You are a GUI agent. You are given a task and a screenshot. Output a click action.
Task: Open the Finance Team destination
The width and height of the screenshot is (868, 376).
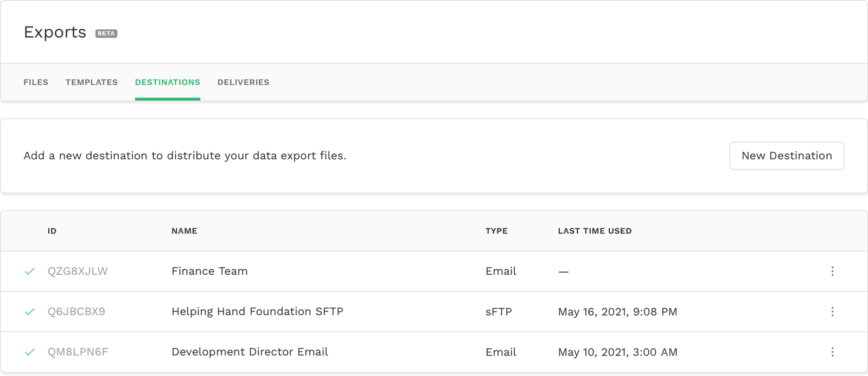(209, 271)
